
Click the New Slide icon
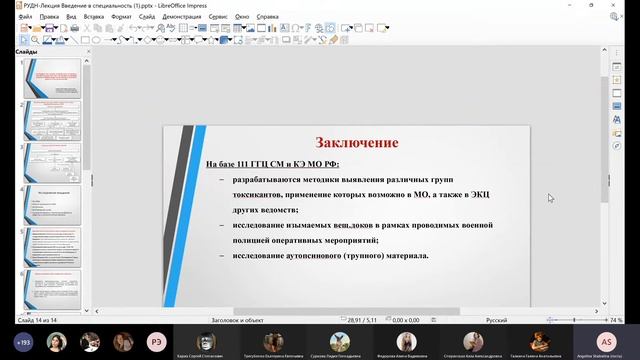tap(345, 28)
